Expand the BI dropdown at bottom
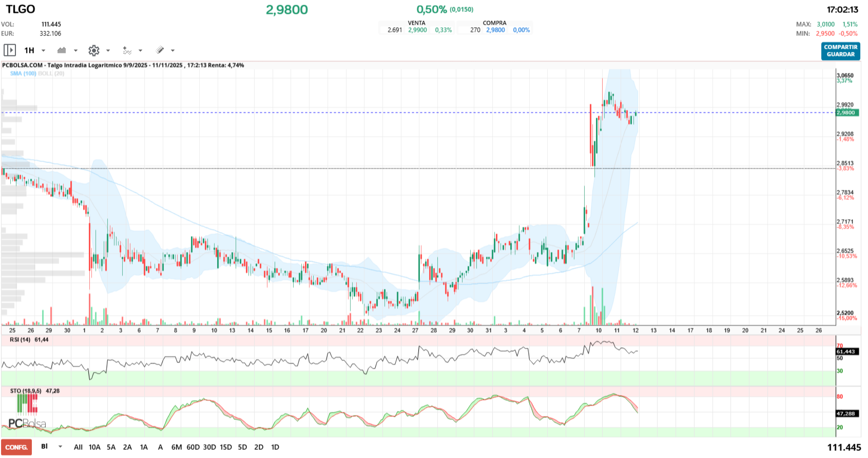Image resolution: width=868 pixels, height=458 pixels. (x=60, y=447)
